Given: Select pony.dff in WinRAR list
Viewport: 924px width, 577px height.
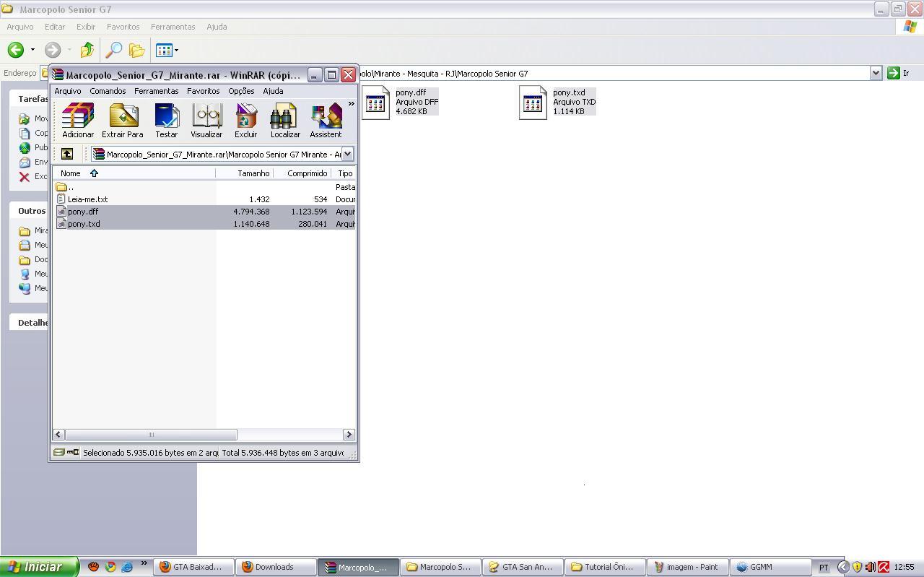Looking at the screenshot, I should [x=204, y=212].
